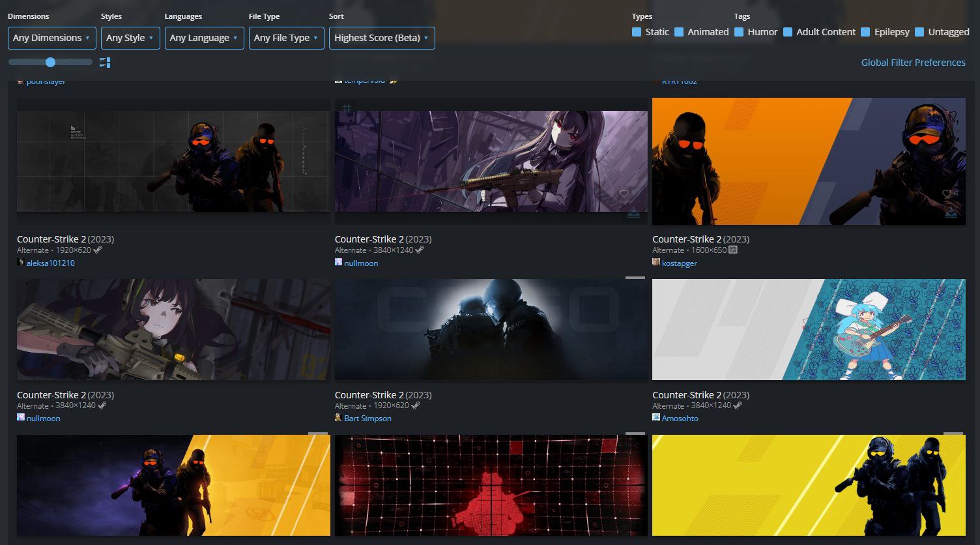Toggle the Static type checkbox
Screen dimensions: 980x545
pyautogui.click(x=637, y=32)
